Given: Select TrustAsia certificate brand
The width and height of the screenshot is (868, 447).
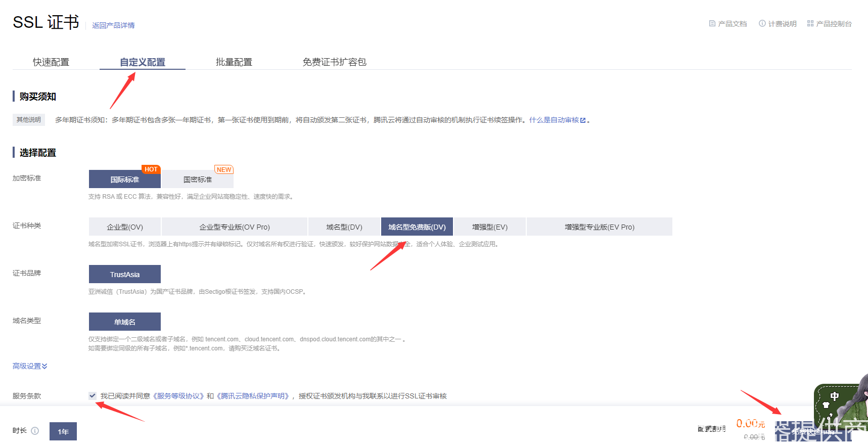Looking at the screenshot, I should (x=125, y=274).
